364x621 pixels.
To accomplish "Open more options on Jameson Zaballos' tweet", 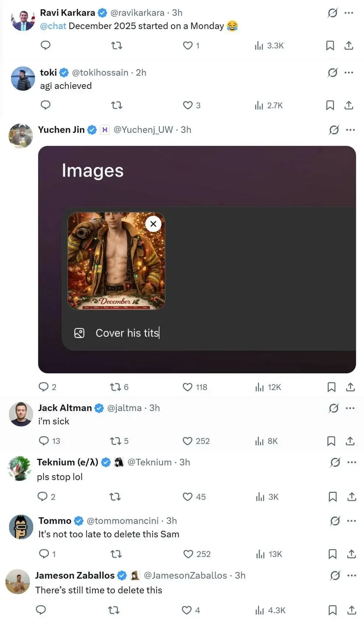I will coord(351,575).
